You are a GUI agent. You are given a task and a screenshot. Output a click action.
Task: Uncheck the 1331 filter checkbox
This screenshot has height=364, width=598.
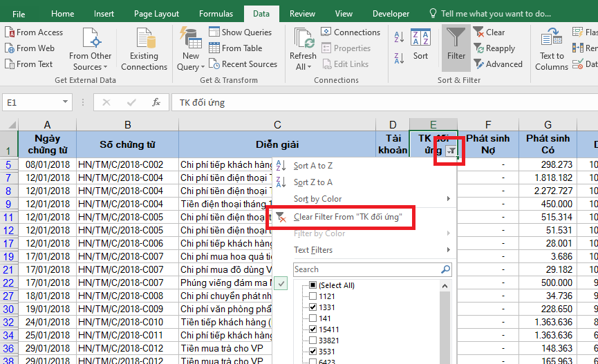[312, 307]
